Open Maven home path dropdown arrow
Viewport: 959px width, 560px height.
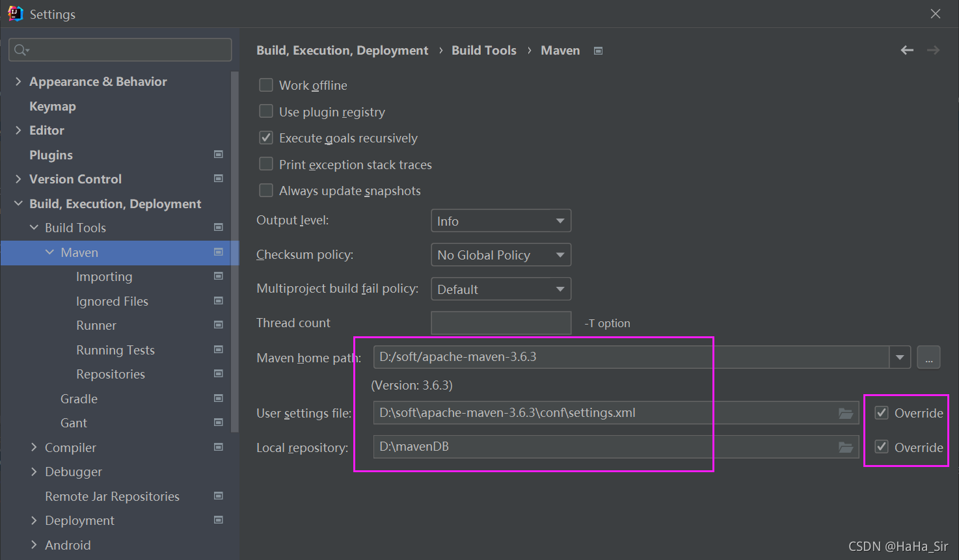[x=900, y=357]
